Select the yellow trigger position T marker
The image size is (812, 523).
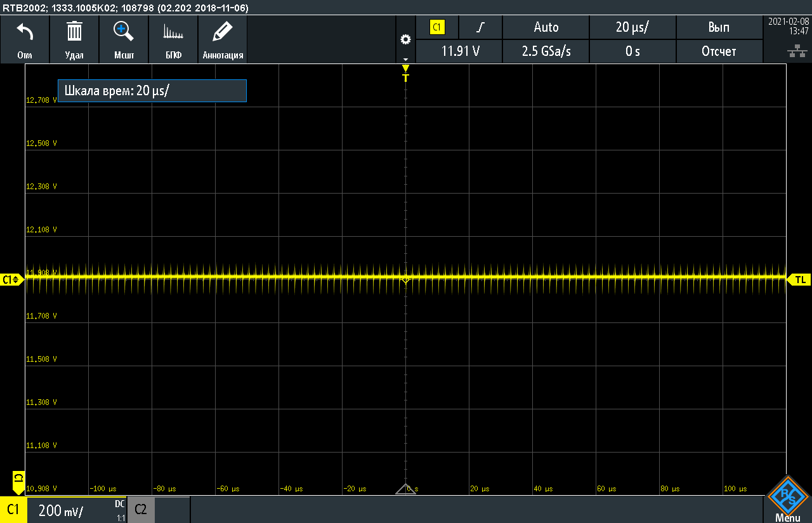coord(406,73)
